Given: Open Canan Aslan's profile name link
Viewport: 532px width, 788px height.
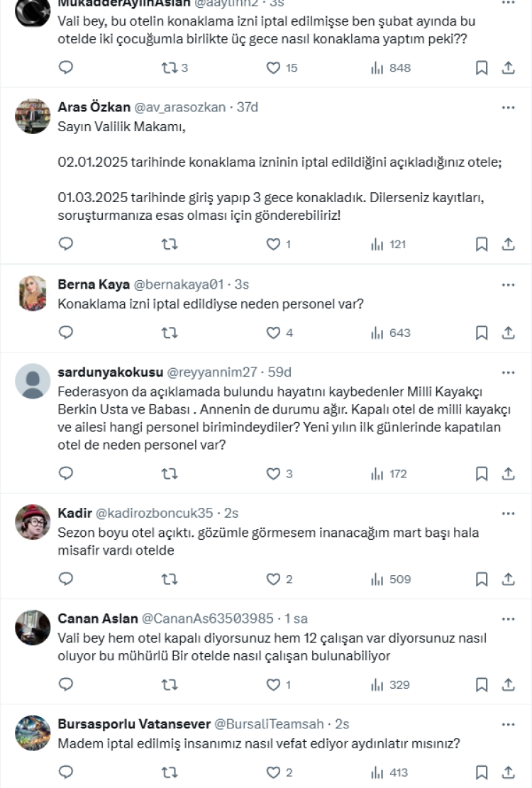Looking at the screenshot, I should 98,618.
